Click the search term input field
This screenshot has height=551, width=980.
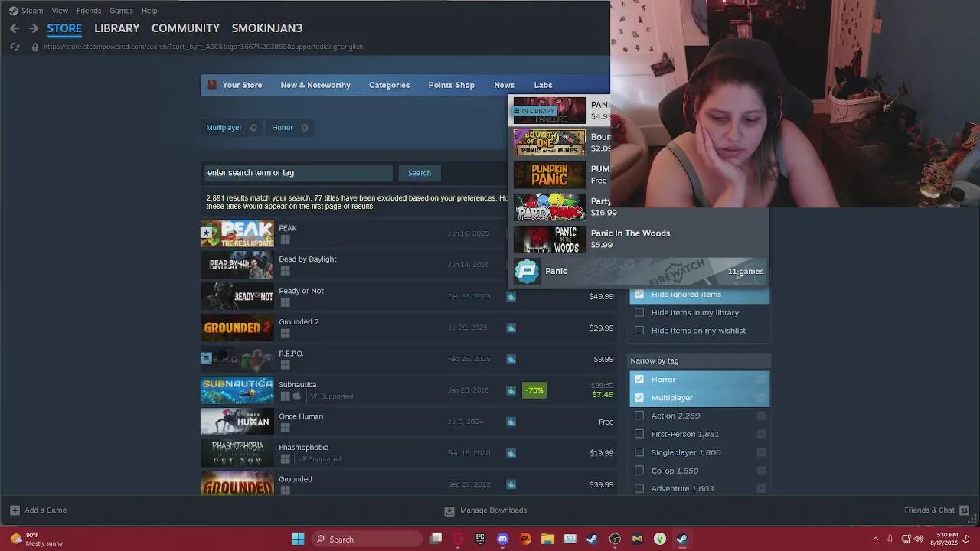(298, 173)
